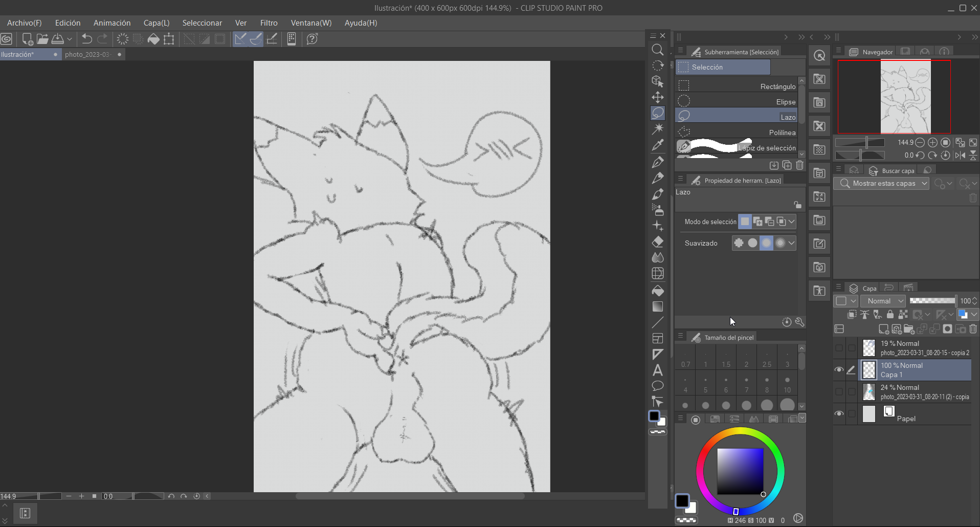
Task: Open CLIP STUDIO support help icon
Action: tap(312, 39)
